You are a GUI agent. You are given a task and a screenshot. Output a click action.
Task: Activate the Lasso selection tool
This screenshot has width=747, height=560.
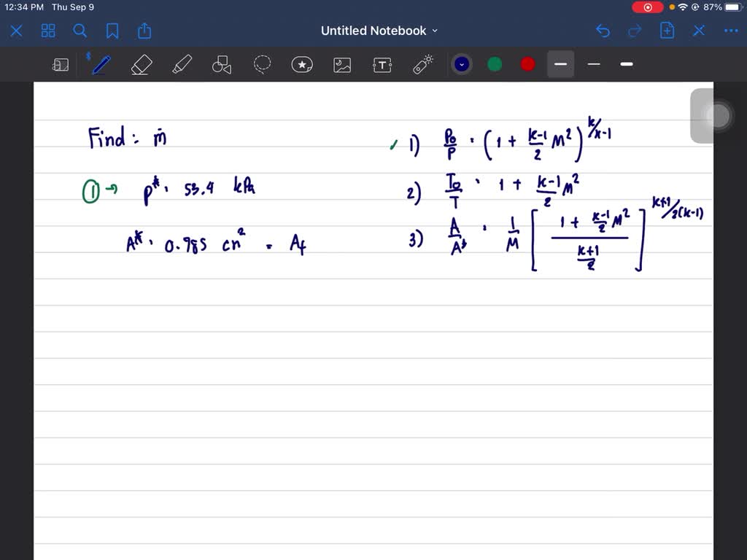coord(262,64)
